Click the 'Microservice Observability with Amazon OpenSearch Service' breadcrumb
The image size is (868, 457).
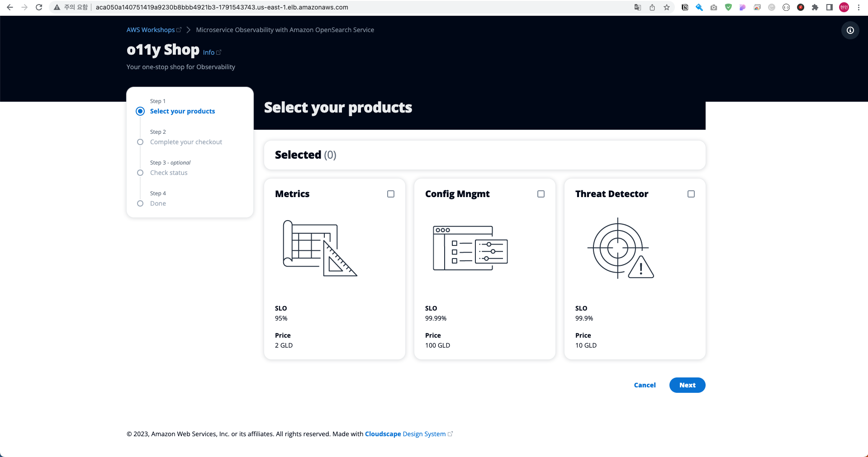click(x=285, y=30)
